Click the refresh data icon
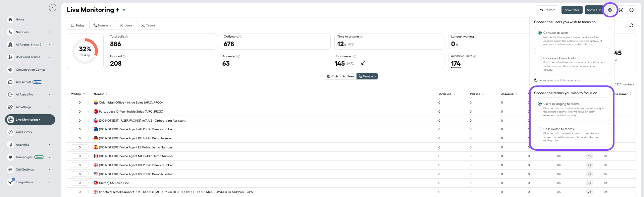Screen dimensions: 644x197 coord(632,25)
